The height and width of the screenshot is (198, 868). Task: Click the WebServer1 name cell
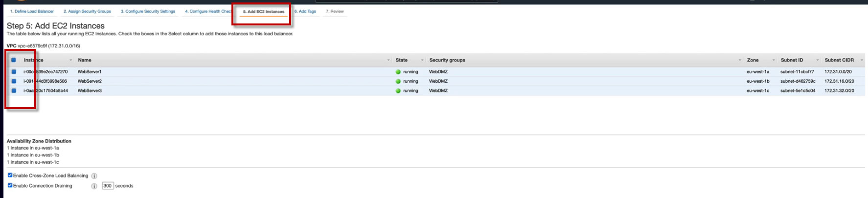coord(90,72)
